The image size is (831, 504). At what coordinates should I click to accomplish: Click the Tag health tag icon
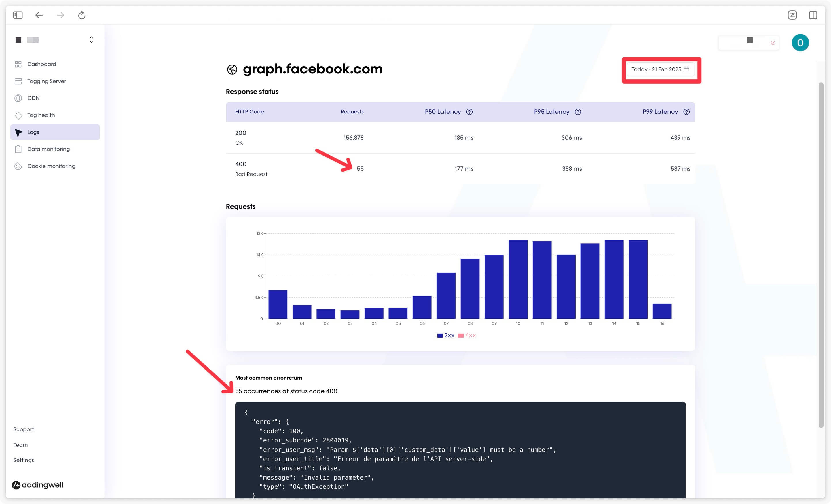(x=18, y=115)
